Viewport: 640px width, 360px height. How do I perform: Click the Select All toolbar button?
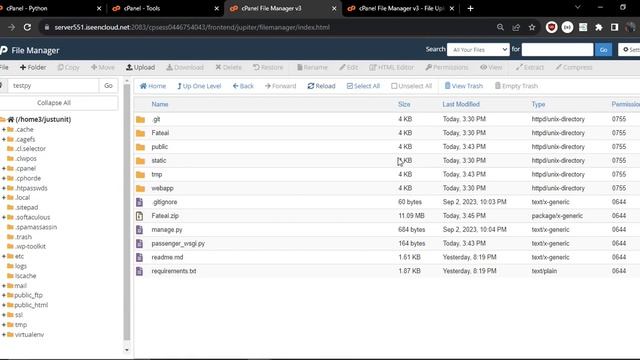(363, 86)
